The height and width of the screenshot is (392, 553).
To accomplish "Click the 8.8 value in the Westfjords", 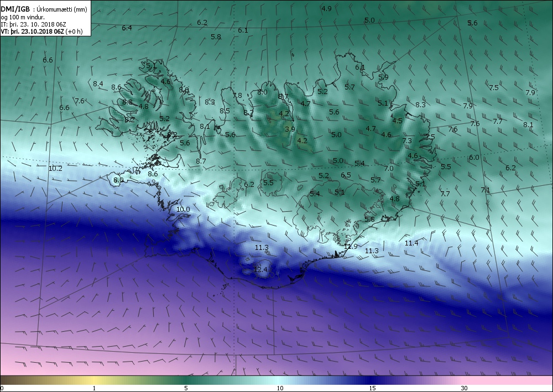I will pos(127,102).
